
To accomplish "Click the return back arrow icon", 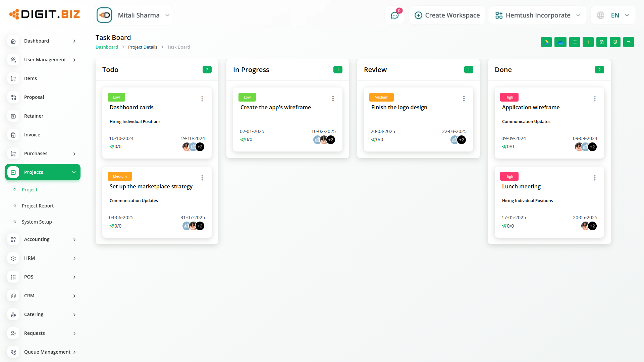I will (629, 42).
